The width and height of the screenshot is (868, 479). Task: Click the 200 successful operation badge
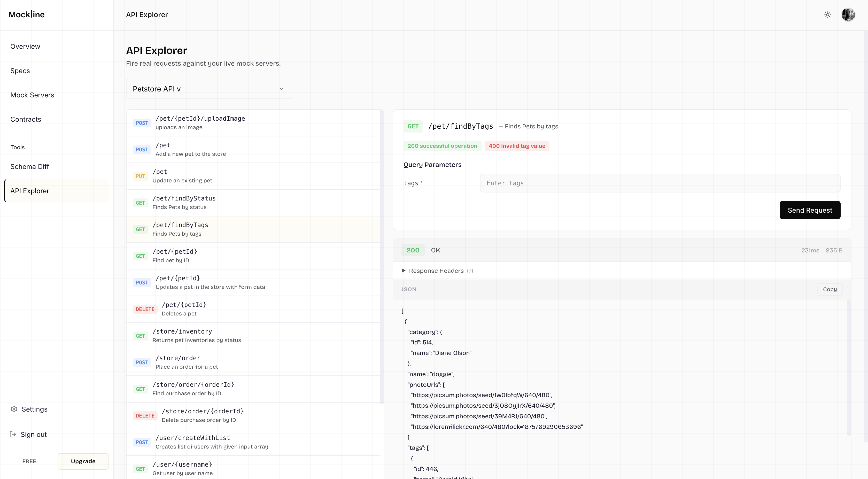[442, 146]
